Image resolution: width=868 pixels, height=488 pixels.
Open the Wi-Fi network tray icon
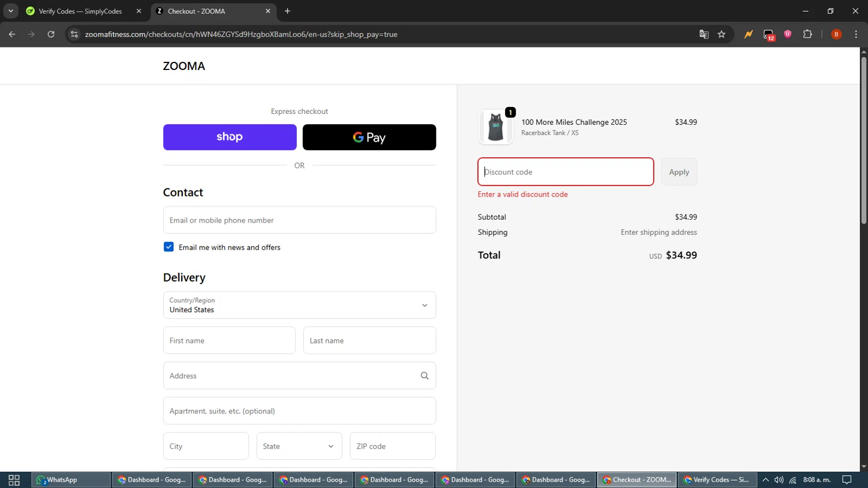tap(793, 480)
